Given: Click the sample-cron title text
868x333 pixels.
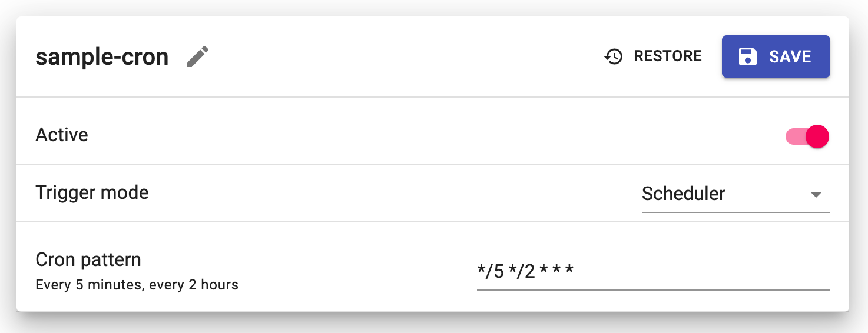Looking at the screenshot, I should (x=102, y=57).
